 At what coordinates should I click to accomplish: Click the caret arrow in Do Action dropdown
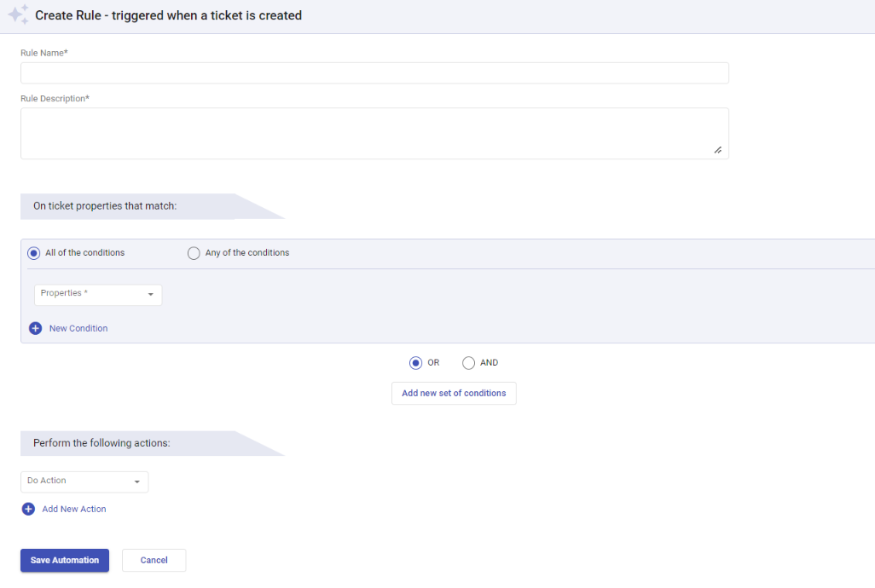pos(136,482)
